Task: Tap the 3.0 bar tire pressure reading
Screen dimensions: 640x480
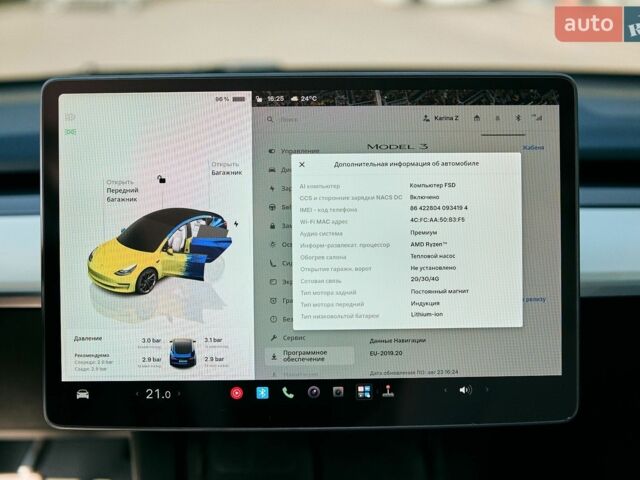Action: point(151,340)
